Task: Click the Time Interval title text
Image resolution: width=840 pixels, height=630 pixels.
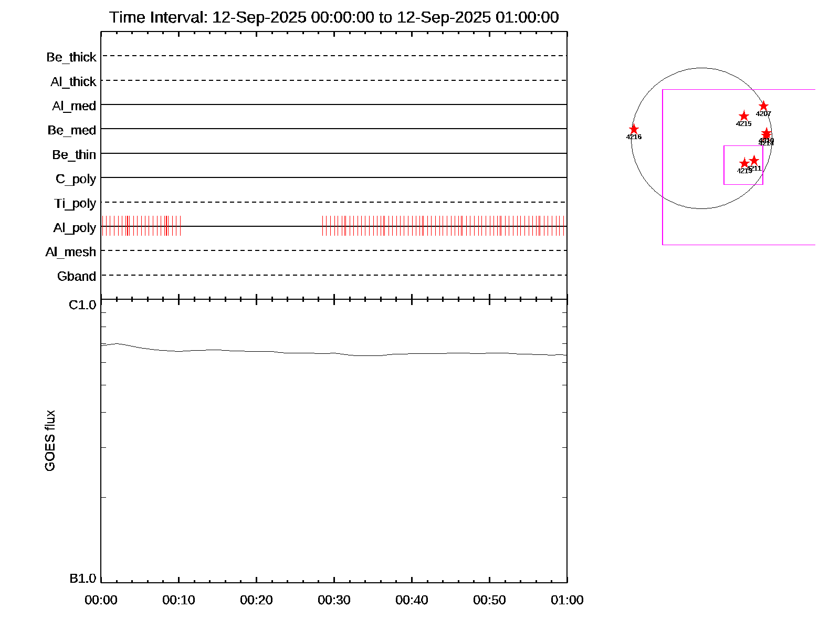Action: 334,17
